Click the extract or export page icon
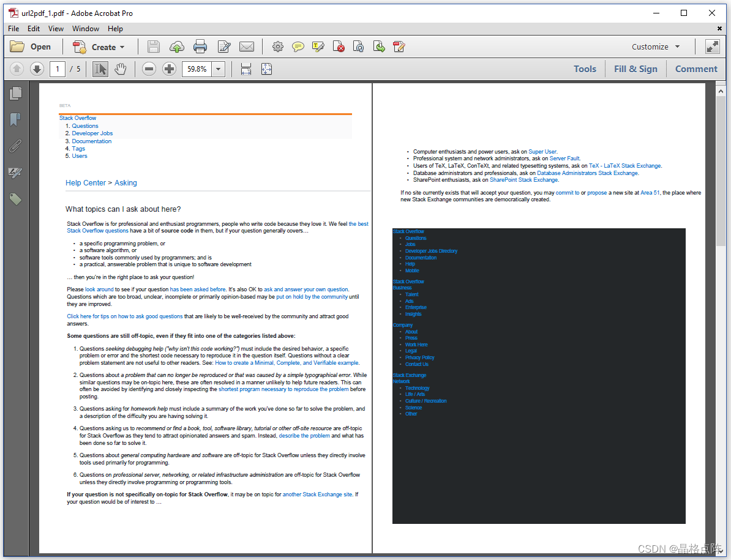 click(379, 47)
